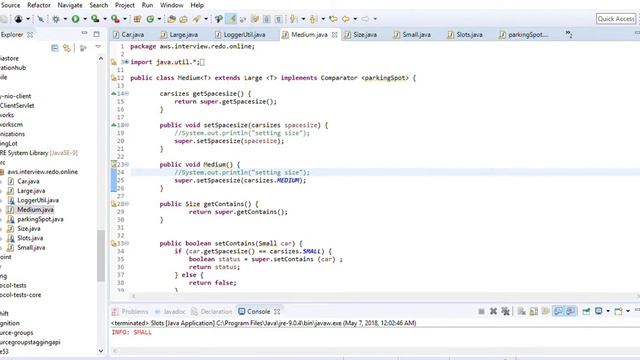Click the Previous Annotation icon
Image resolution: width=640 pixels, height=360 pixels.
313,19
